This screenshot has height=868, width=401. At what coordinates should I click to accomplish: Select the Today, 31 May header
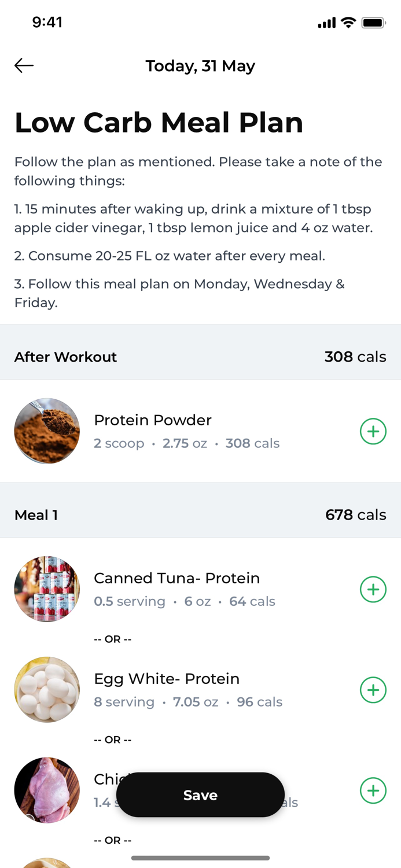[x=200, y=65]
